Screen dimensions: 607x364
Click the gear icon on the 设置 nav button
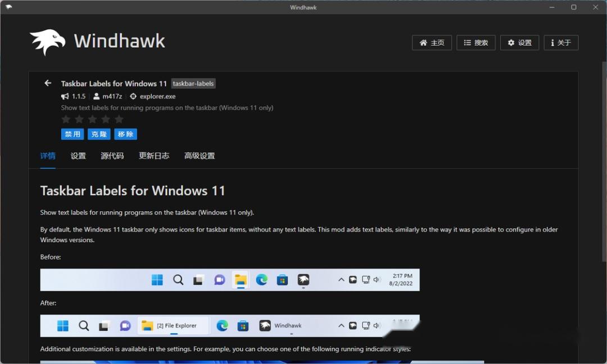510,42
